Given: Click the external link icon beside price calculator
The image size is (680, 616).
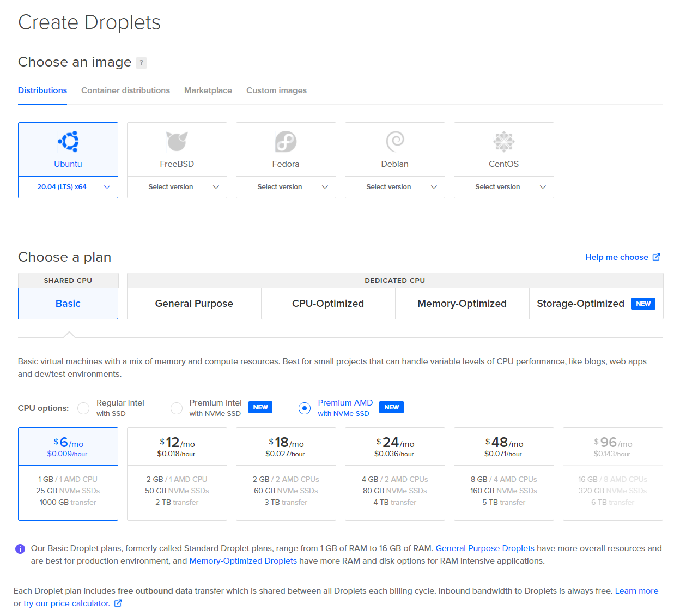Looking at the screenshot, I should point(118,603).
